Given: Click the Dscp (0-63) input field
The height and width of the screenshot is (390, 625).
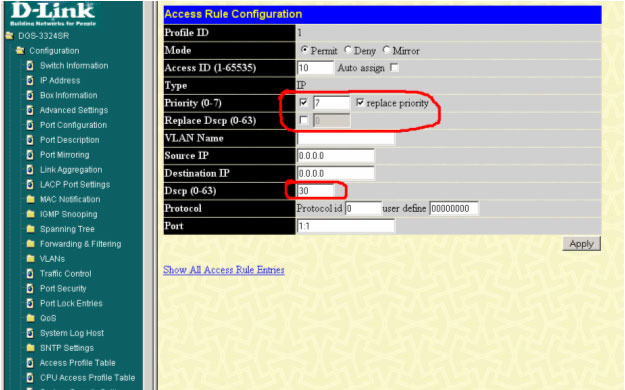Looking at the screenshot, I should pyautogui.click(x=315, y=191).
